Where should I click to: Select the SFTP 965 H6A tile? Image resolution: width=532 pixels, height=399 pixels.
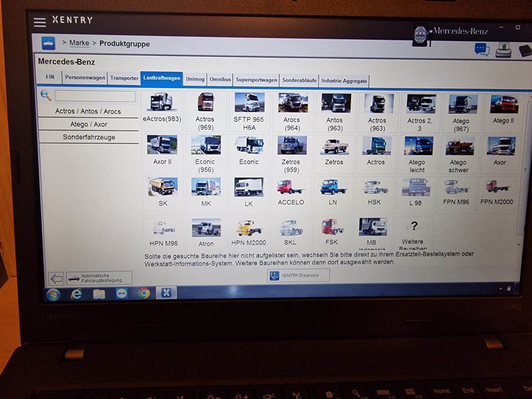pyautogui.click(x=249, y=112)
